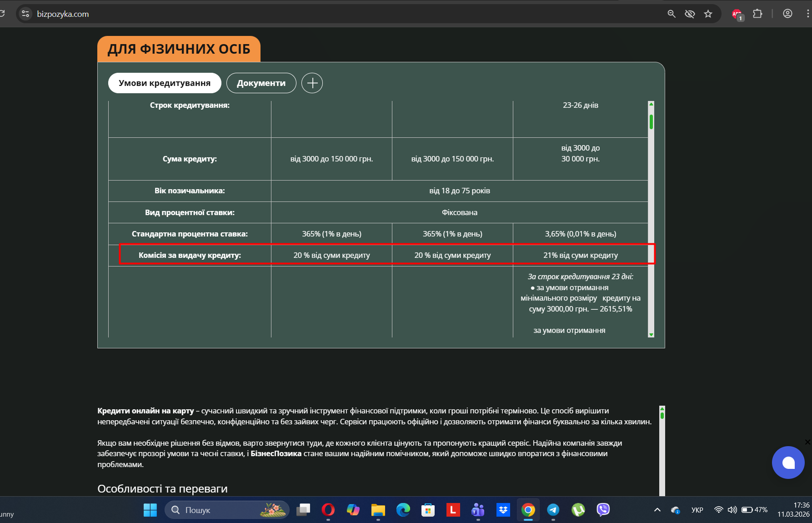812x523 pixels.
Task: Launch Telegram from the taskbar
Action: 553,510
